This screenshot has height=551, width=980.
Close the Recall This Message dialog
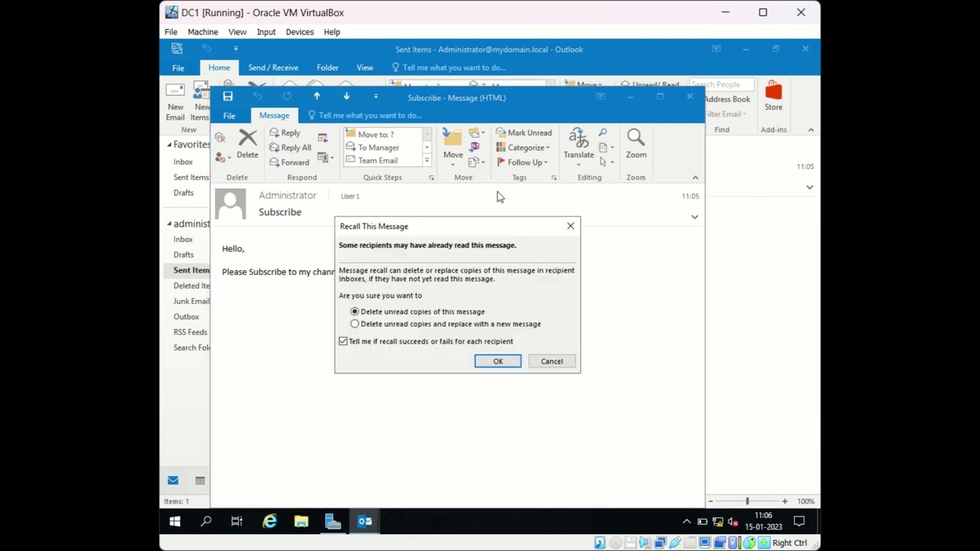(570, 227)
